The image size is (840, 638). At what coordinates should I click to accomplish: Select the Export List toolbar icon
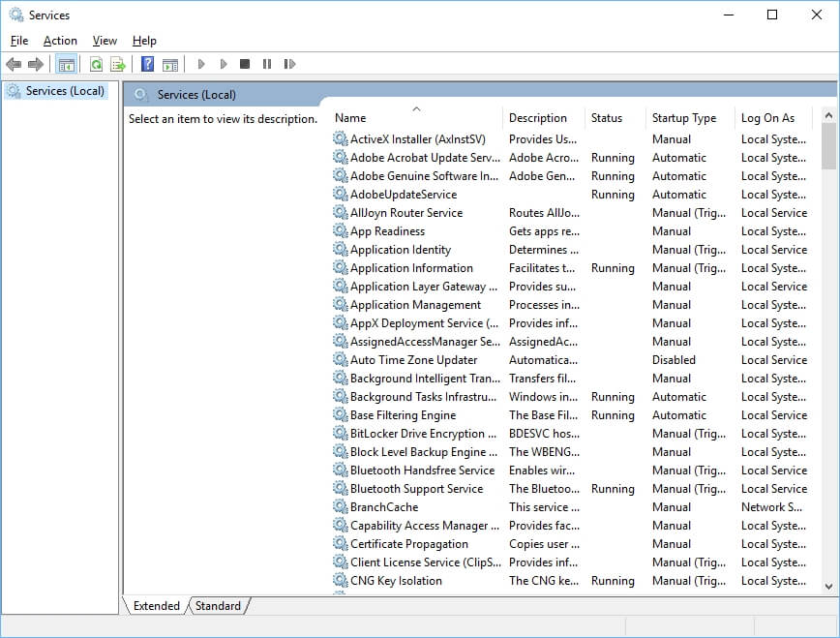[118, 64]
